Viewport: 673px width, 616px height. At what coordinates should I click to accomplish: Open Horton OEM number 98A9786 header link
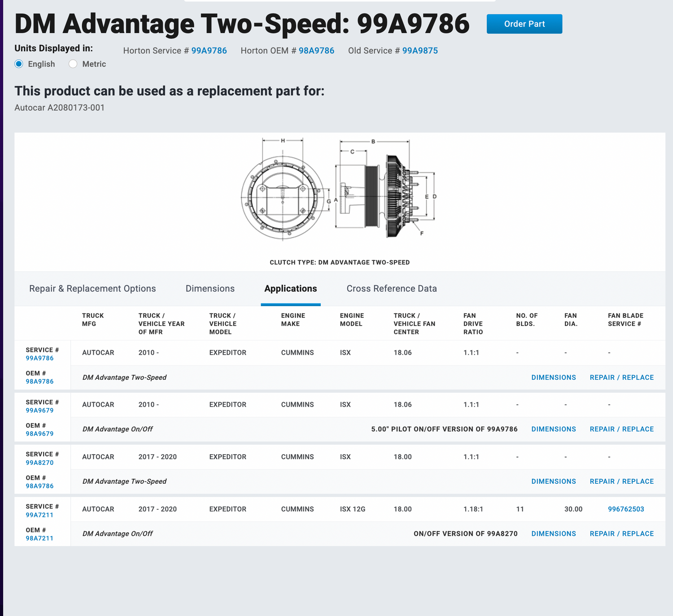[316, 51]
